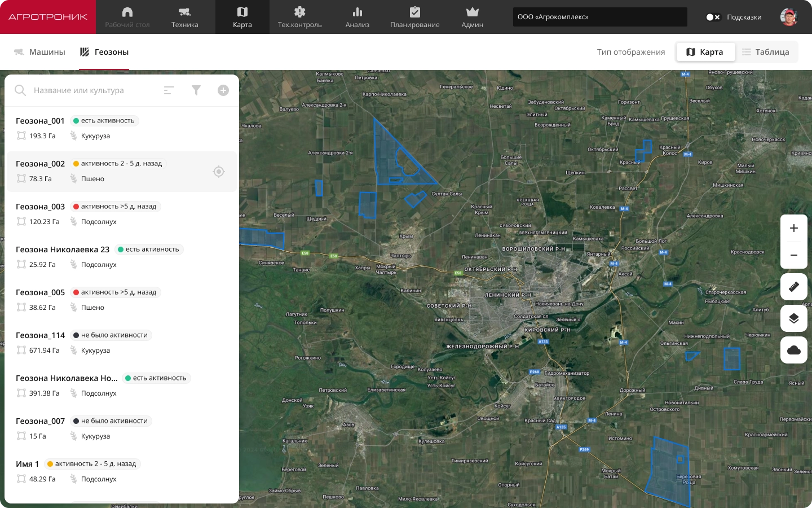Toggle the Подсказки switch
The image size is (812, 508).
(713, 17)
